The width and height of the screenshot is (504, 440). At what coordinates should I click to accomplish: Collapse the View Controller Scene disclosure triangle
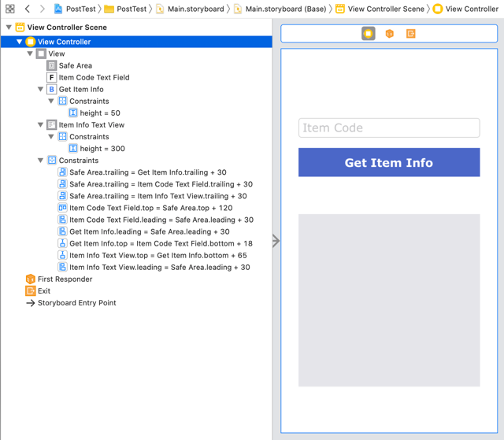tap(9, 27)
